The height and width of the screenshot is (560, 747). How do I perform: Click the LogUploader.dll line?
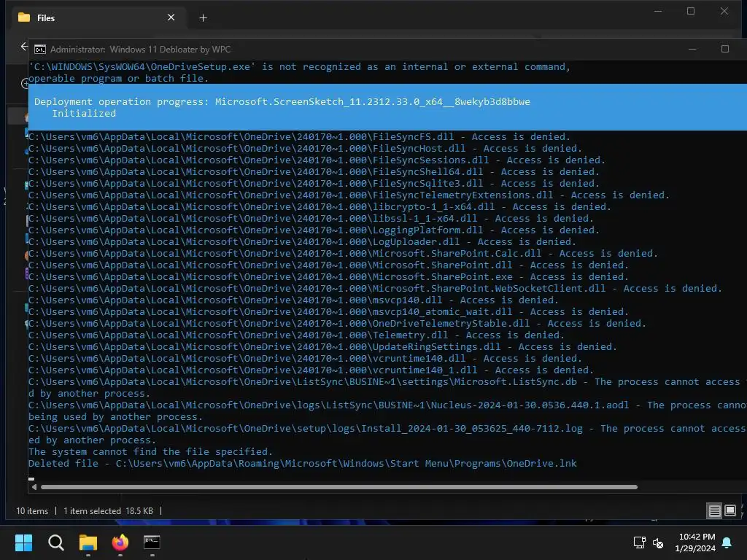point(302,242)
